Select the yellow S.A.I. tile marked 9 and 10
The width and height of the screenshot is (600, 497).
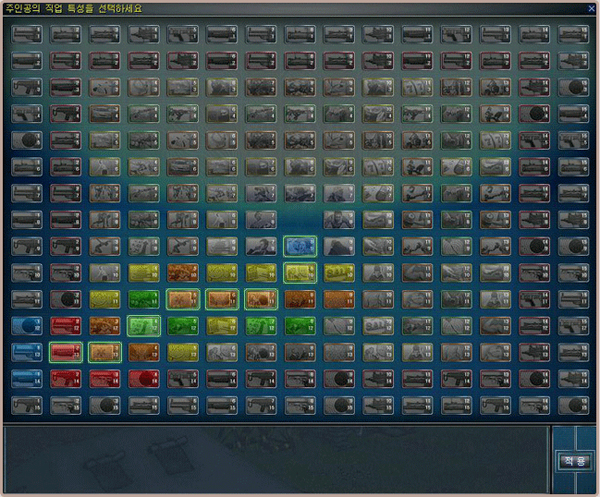[339, 273]
